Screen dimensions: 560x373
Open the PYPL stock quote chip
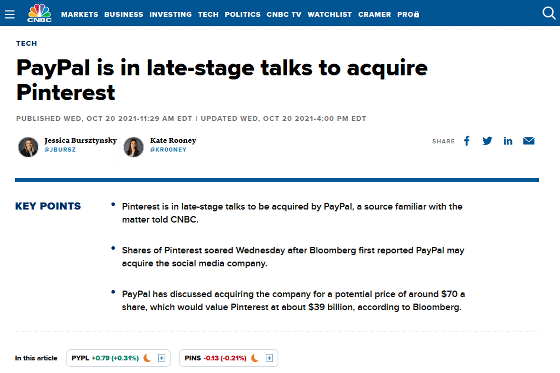tap(118, 358)
